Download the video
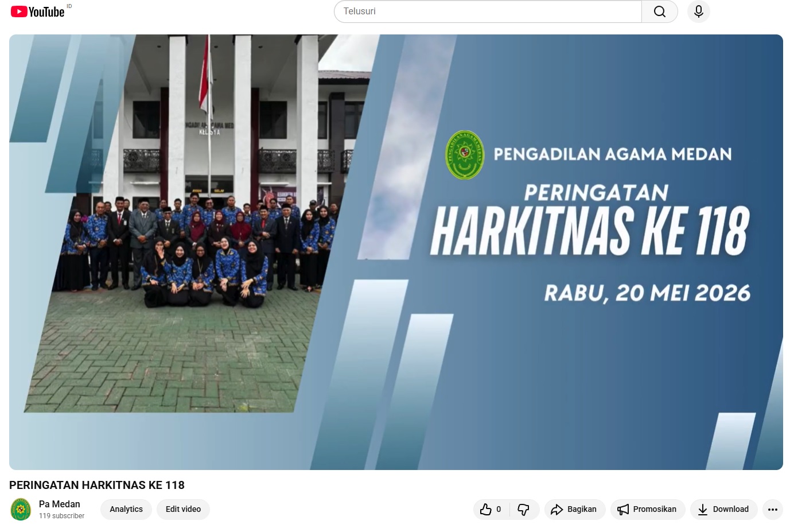The height and width of the screenshot is (532, 790). [723, 509]
